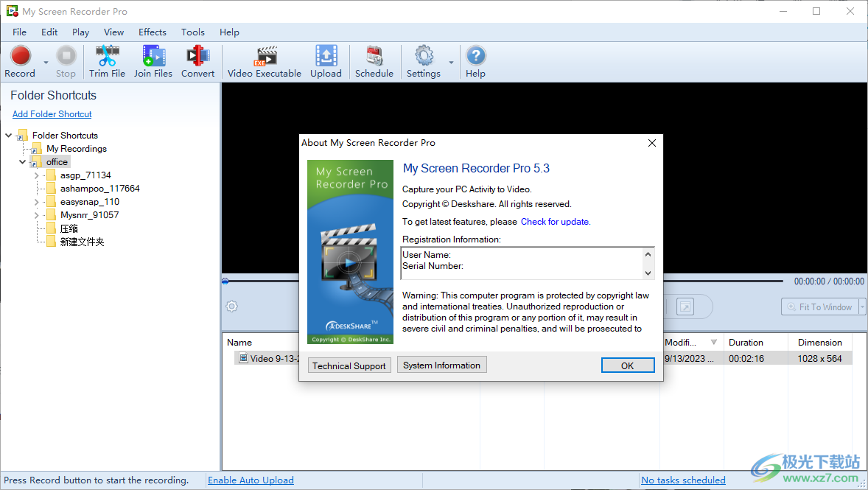The image size is (868, 490).
Task: Select the Trim File tool
Action: point(107,61)
